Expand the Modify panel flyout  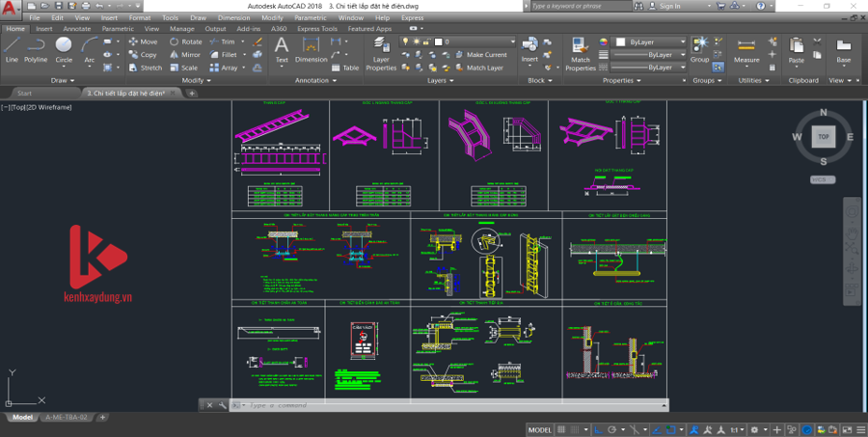197,81
